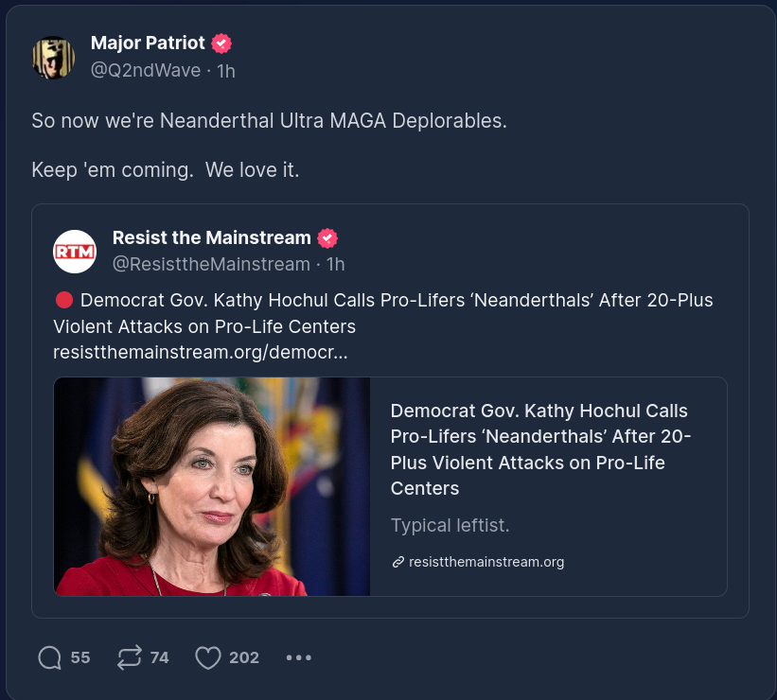Click the reply speech bubble icon

(x=49, y=657)
